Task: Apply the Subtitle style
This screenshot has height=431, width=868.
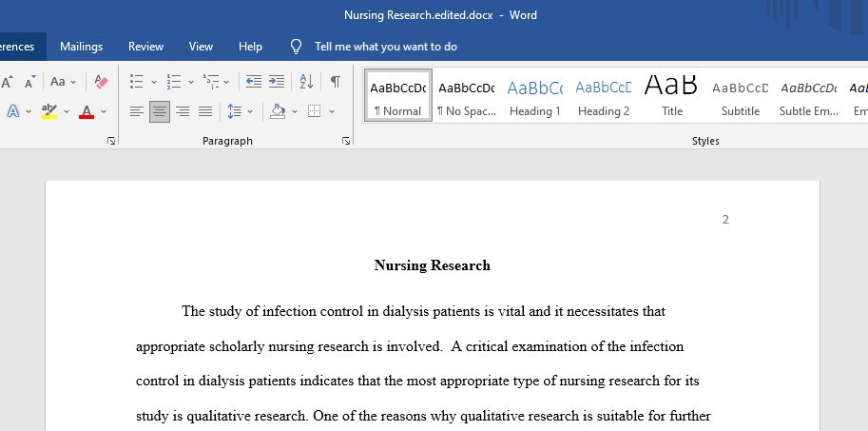Action: pyautogui.click(x=740, y=95)
